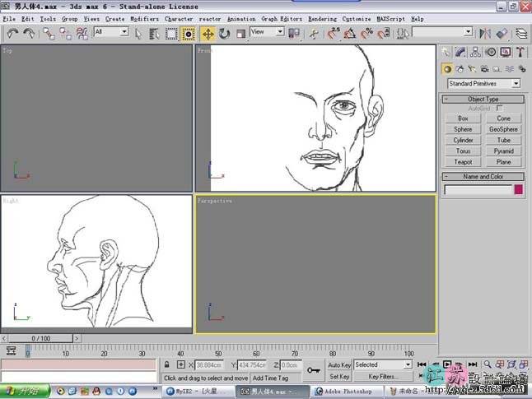Open the Hierarchy panel tab

(474, 53)
